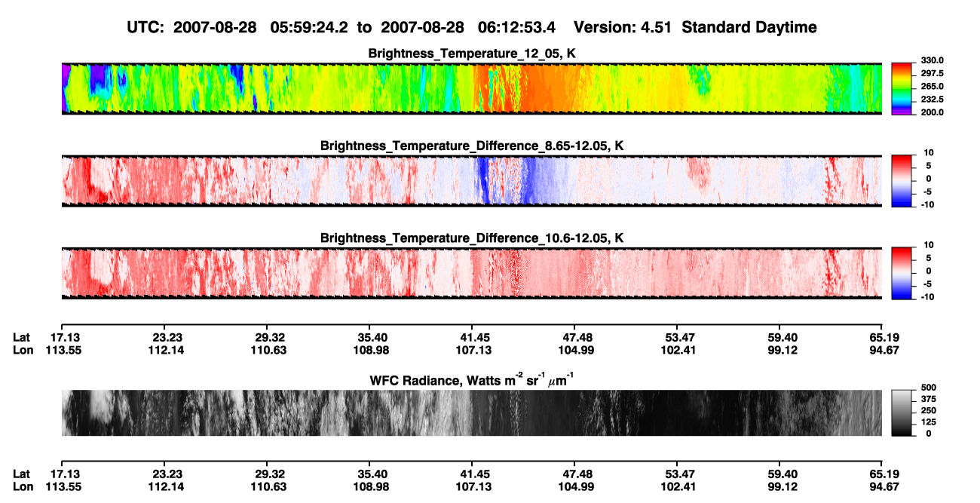Click latitude '65.19' below the 10.6-12.05 strip
The width and height of the screenshot is (980, 503).
(883, 337)
